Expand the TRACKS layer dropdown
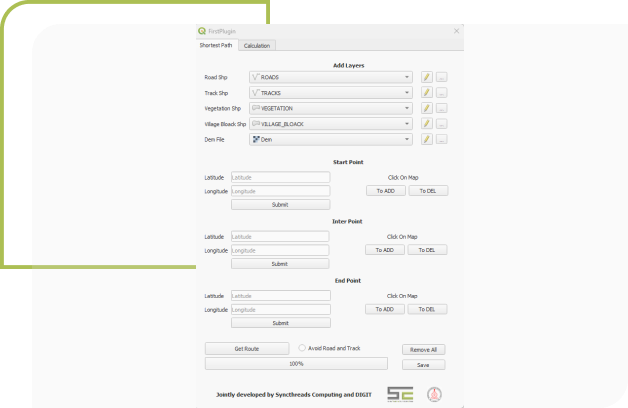The image size is (628, 408). point(331,93)
